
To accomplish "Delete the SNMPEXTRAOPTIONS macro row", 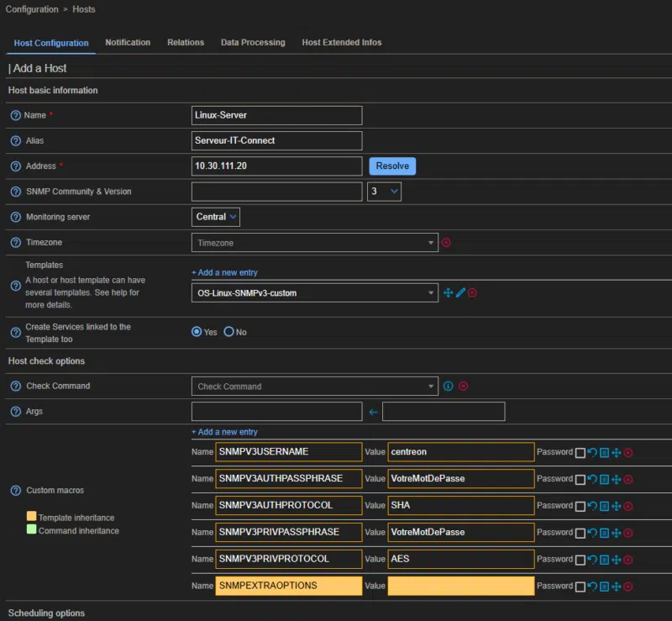I will (627, 586).
